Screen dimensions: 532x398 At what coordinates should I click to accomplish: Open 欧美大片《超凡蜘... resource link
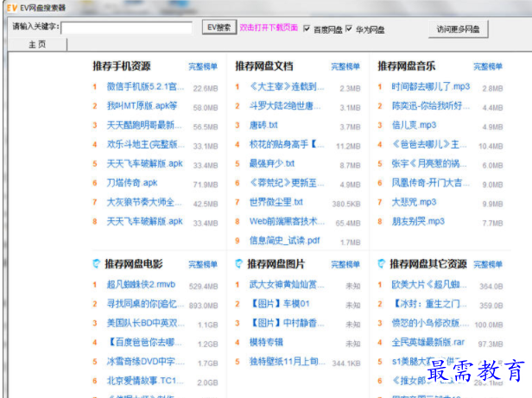tap(429, 284)
